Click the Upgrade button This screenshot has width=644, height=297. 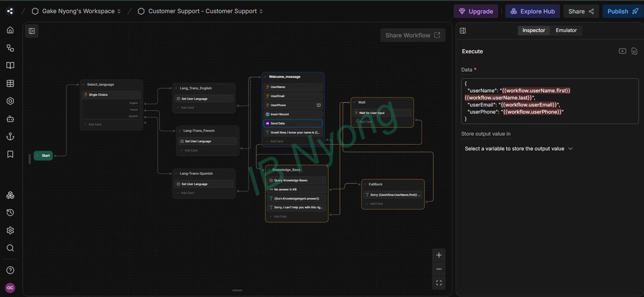pyautogui.click(x=475, y=11)
